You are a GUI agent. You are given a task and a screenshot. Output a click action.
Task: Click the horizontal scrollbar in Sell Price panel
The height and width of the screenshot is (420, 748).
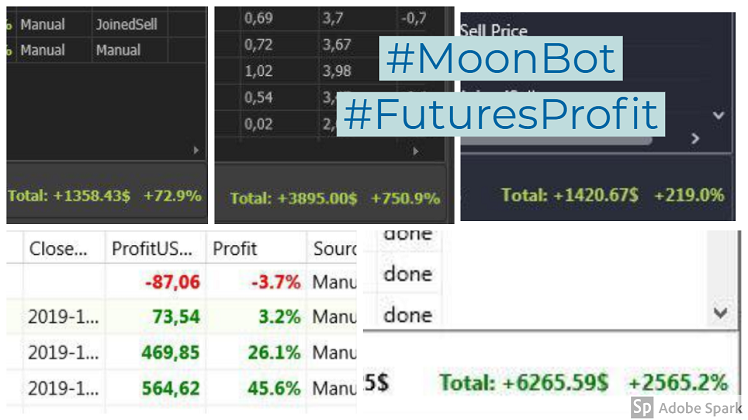[556, 140]
